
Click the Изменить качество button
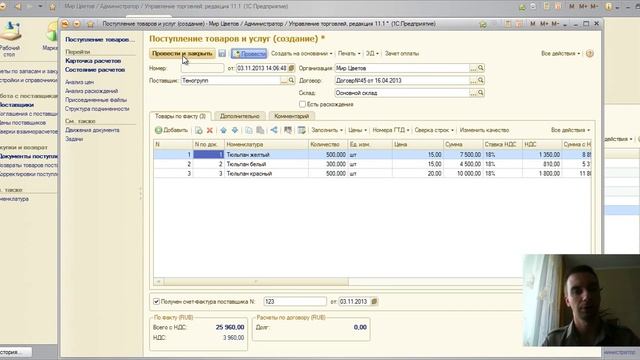pos(484,130)
